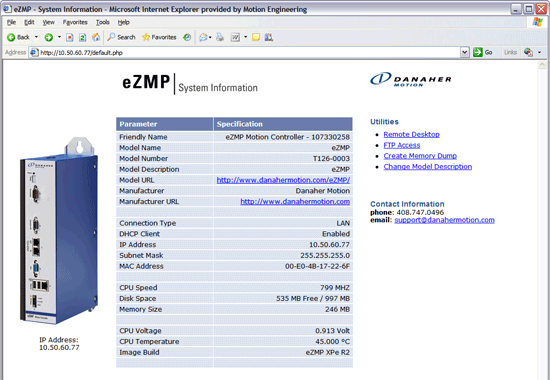Click the page icon in address bar
This screenshot has width=550, height=380.
coord(34,53)
